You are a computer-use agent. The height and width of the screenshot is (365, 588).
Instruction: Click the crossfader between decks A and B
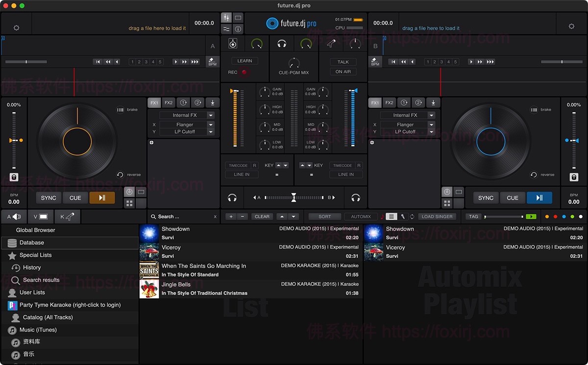pos(294,198)
